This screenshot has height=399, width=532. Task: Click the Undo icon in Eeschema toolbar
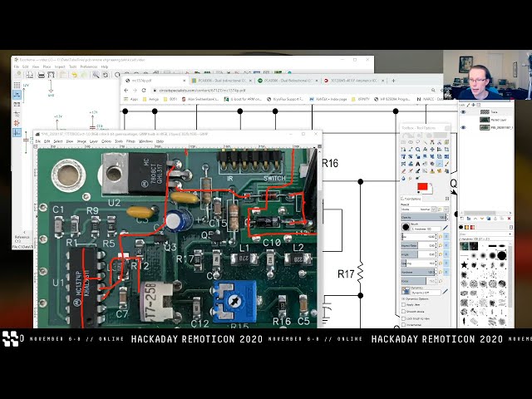pos(74,75)
